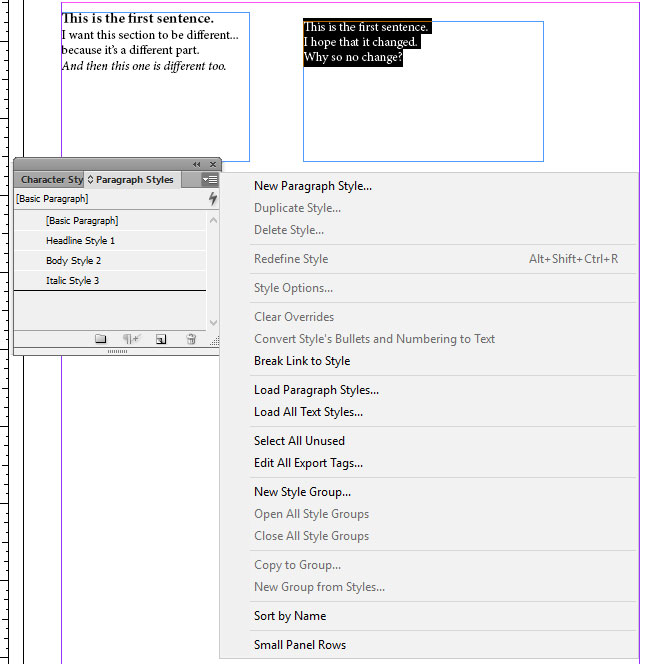The width and height of the screenshot is (652, 664).
Task: Choose Load All Text Styles...
Action: (x=308, y=412)
